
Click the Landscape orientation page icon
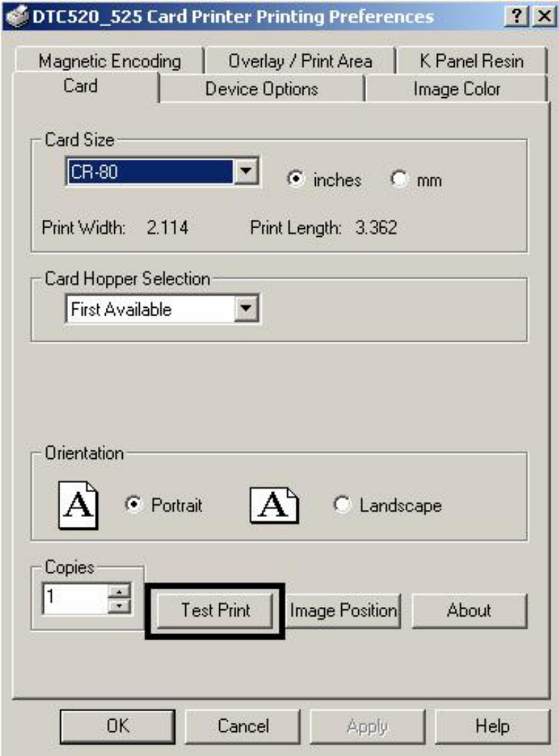[274, 505]
